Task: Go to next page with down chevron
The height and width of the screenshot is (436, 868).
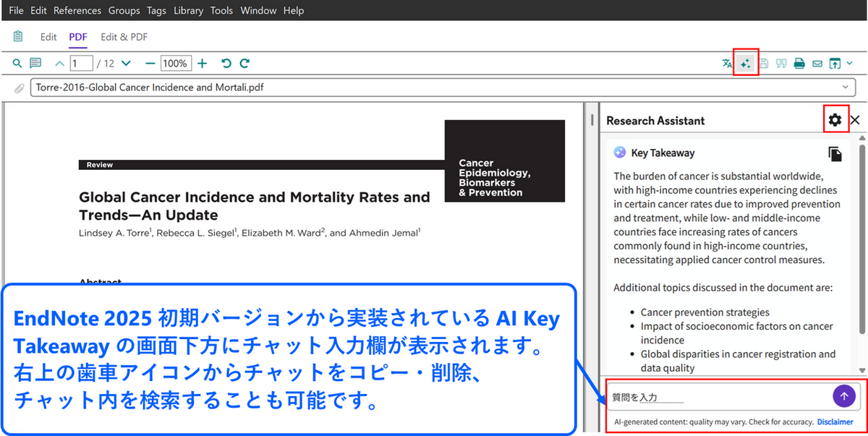Action: point(126,64)
